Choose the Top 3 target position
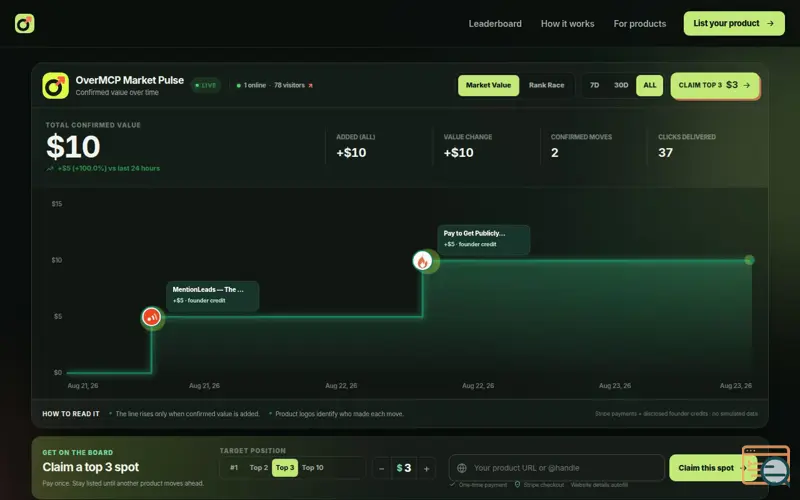Image resolution: width=800 pixels, height=500 pixels. pos(285,468)
